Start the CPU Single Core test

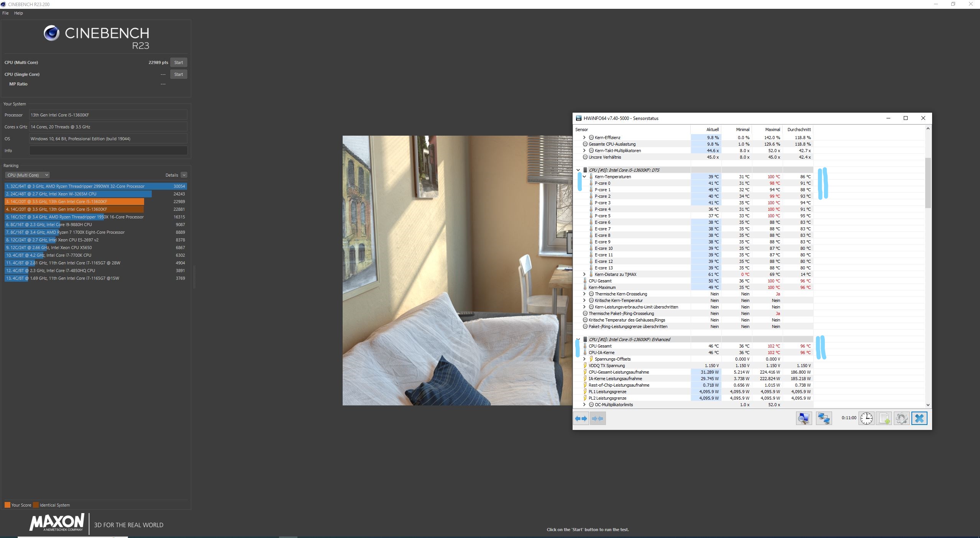[x=179, y=74]
